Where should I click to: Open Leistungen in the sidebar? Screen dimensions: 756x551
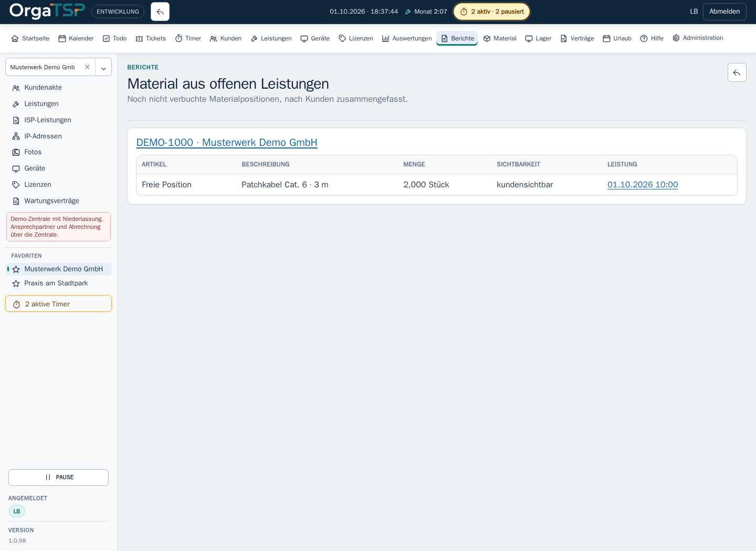click(58, 104)
